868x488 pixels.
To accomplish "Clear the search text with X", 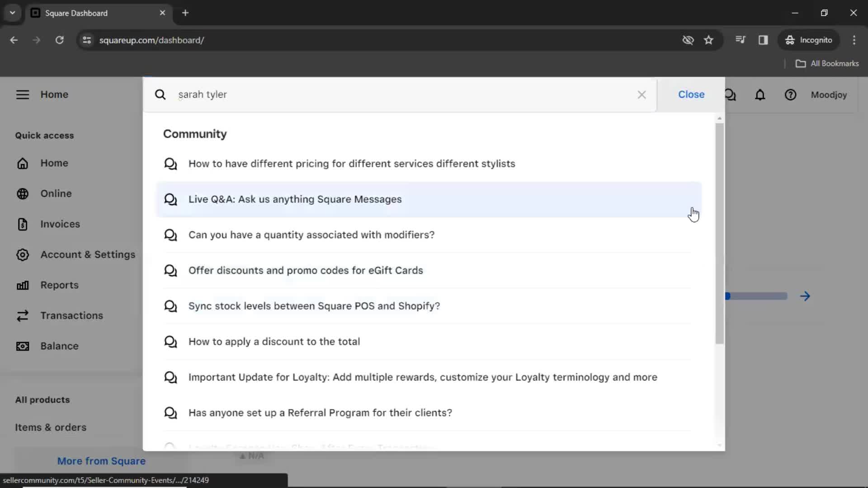I will 642,94.
